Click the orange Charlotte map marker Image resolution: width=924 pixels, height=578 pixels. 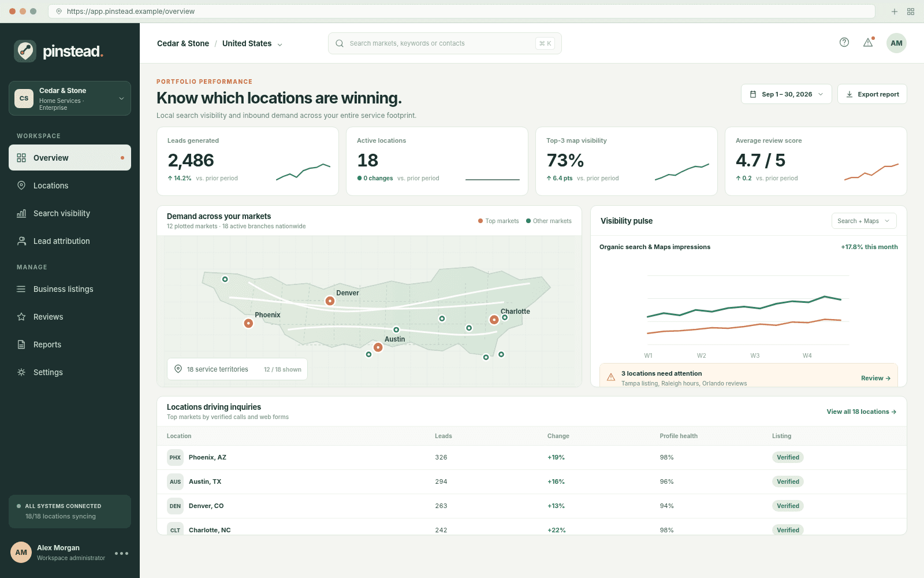pos(494,320)
